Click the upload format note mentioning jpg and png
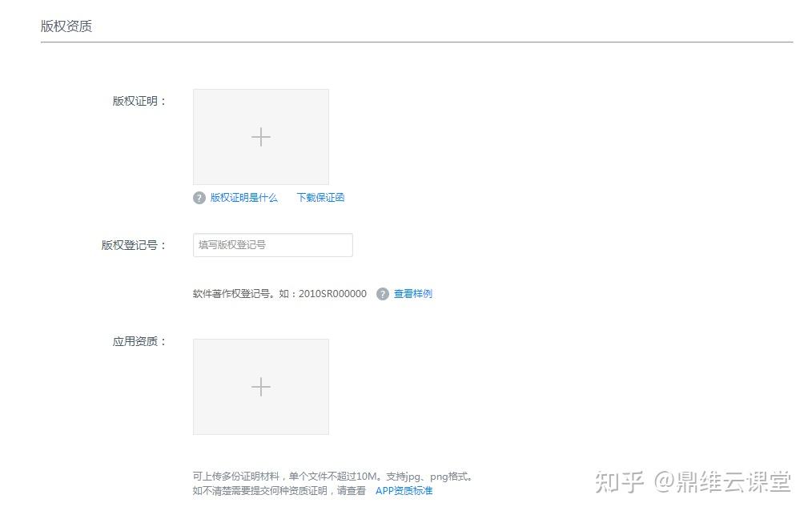The image size is (812, 515). coord(332,475)
